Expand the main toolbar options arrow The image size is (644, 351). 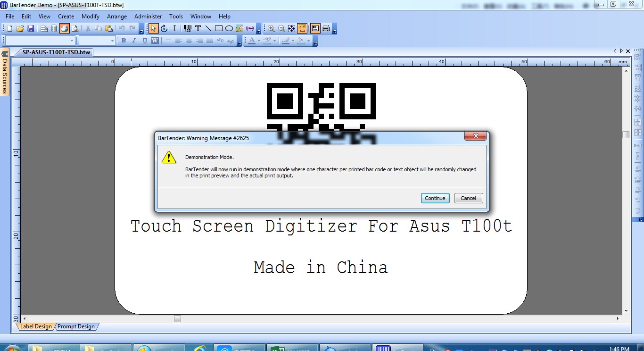[141, 30]
